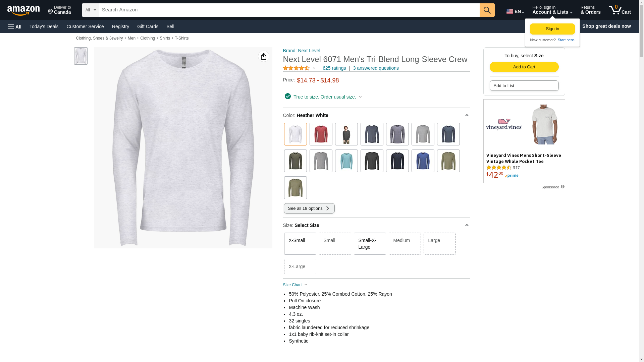This screenshot has width=644, height=362.
Task: Open Gift Cards in navigation bar
Action: click(x=148, y=26)
